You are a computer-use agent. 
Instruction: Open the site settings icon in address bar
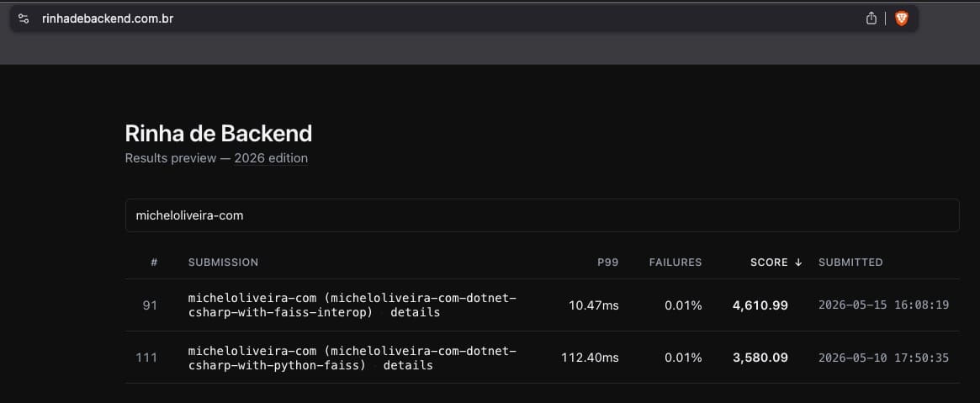point(24,19)
